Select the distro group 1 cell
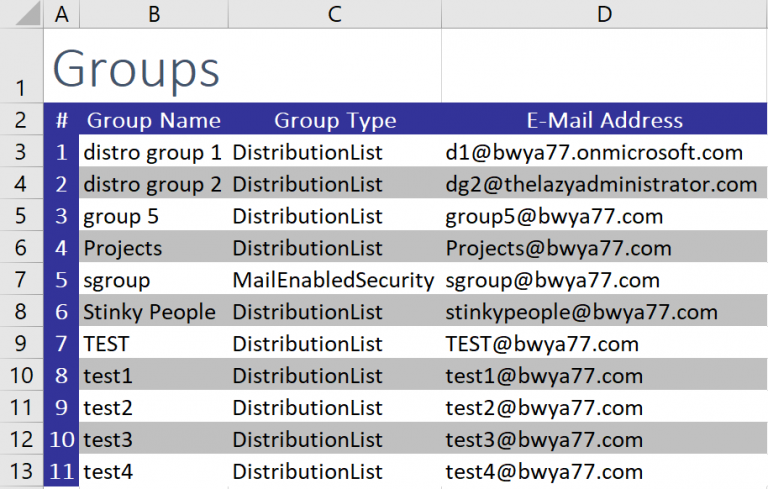The image size is (768, 489). [154, 152]
